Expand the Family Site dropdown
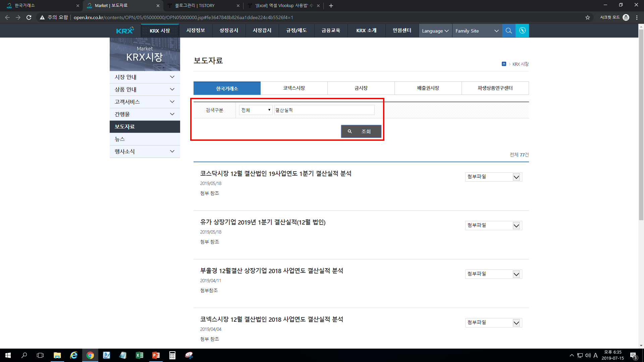The image size is (644, 362). tap(477, 31)
